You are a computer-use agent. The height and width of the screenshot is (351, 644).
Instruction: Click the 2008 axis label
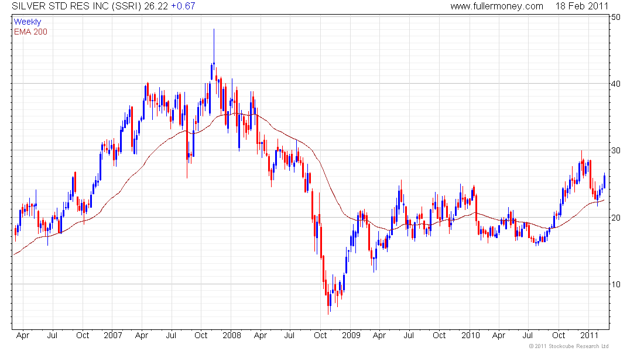[x=232, y=335]
